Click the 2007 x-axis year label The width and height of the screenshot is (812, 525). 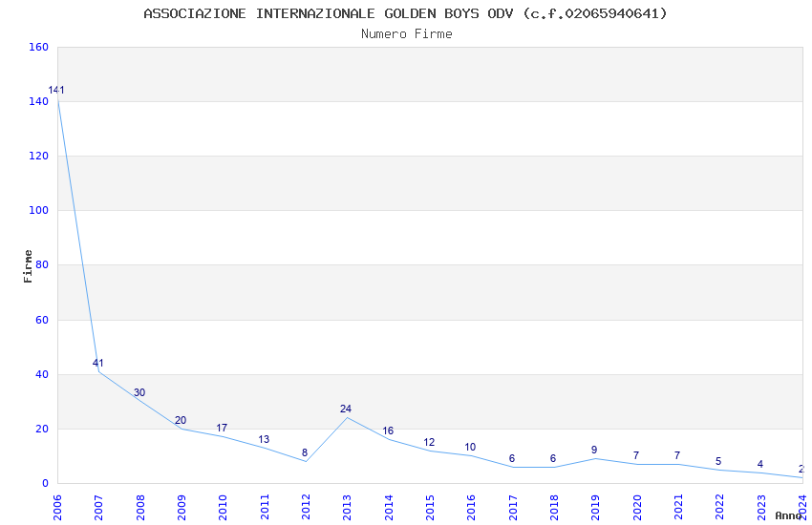[98, 507]
